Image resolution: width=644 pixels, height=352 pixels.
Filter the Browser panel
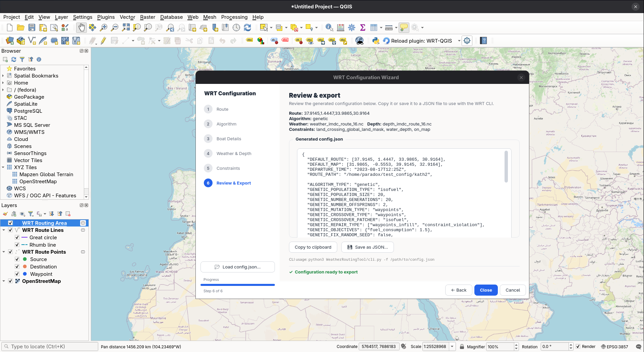click(22, 59)
